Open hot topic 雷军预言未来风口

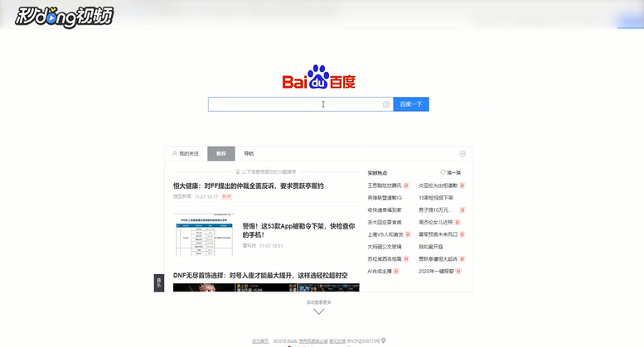click(438, 234)
